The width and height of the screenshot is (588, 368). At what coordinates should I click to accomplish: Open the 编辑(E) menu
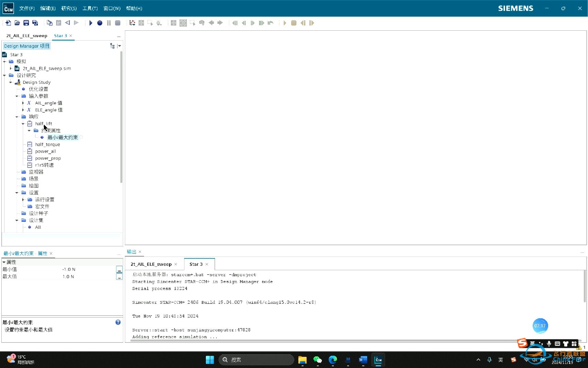[48, 8]
